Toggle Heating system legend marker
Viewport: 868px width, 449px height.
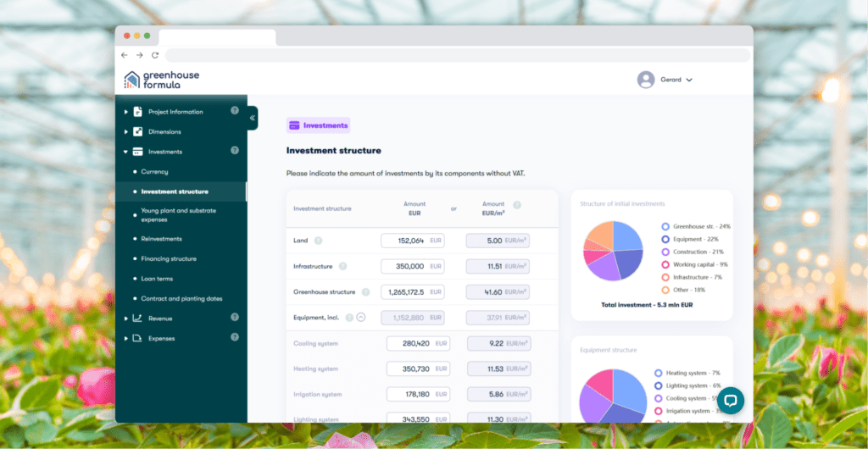tap(659, 373)
